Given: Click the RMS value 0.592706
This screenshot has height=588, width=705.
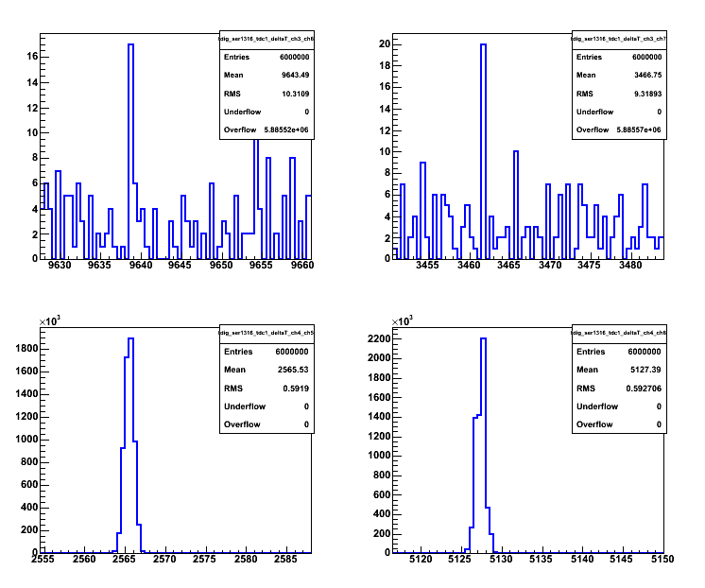Looking at the screenshot, I should point(644,389).
